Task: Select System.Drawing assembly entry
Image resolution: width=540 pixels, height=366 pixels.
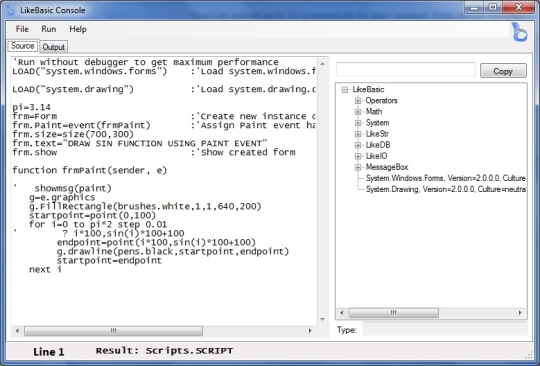Action: [x=446, y=189]
